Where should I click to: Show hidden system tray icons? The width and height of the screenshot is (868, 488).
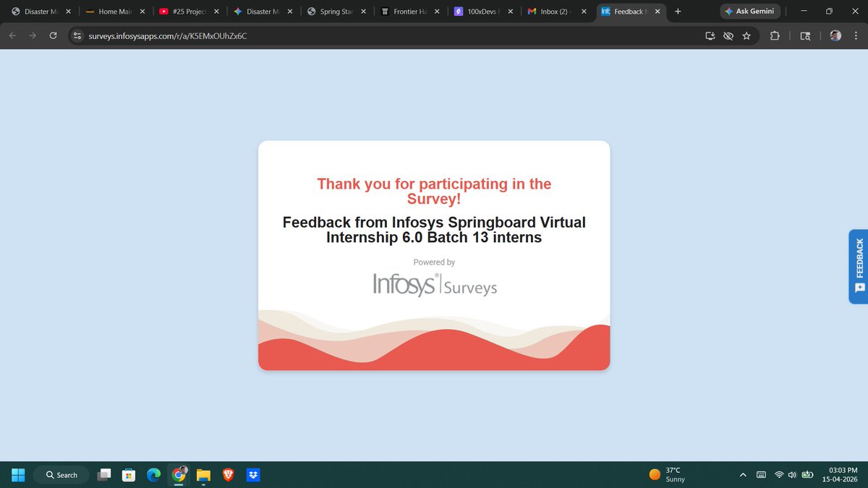tap(743, 475)
